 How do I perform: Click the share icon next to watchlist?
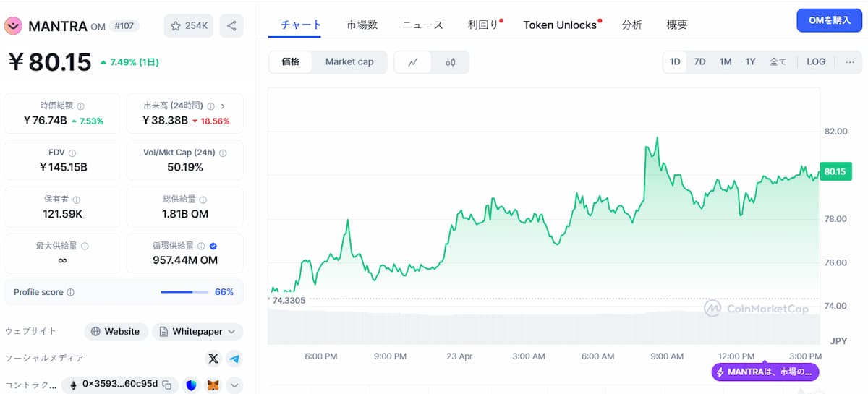(231, 26)
